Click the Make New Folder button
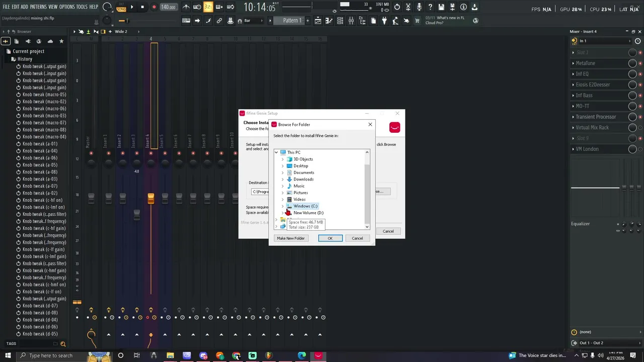Image resolution: width=644 pixels, height=362 pixels. click(x=291, y=238)
